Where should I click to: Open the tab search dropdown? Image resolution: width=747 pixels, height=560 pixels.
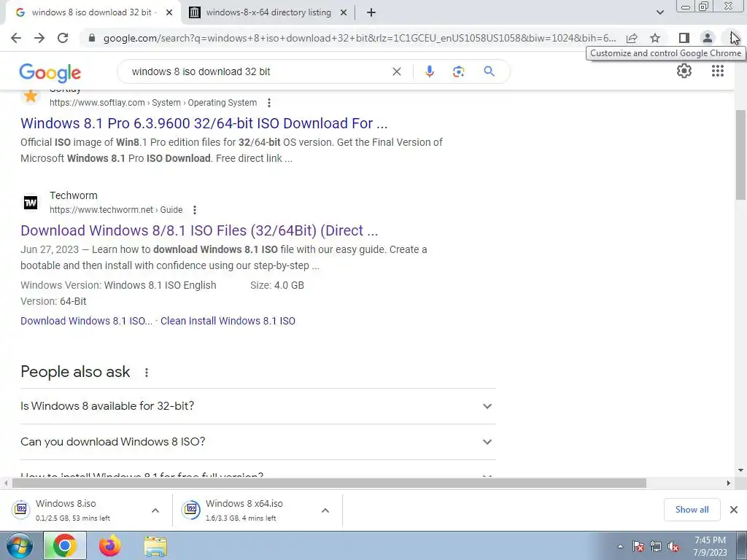(x=659, y=12)
